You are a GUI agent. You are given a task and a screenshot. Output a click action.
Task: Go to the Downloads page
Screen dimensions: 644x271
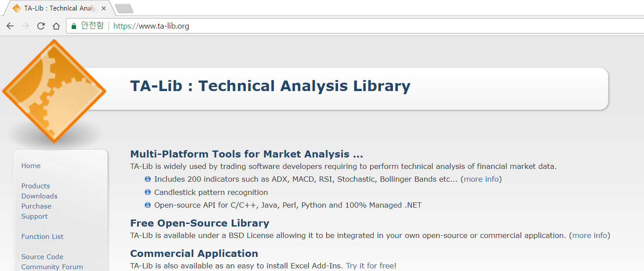pos(40,196)
